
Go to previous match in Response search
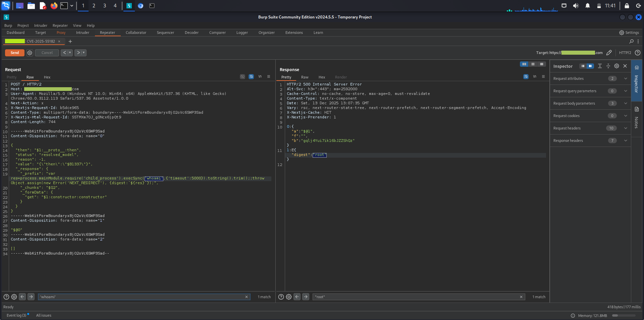pos(297,297)
